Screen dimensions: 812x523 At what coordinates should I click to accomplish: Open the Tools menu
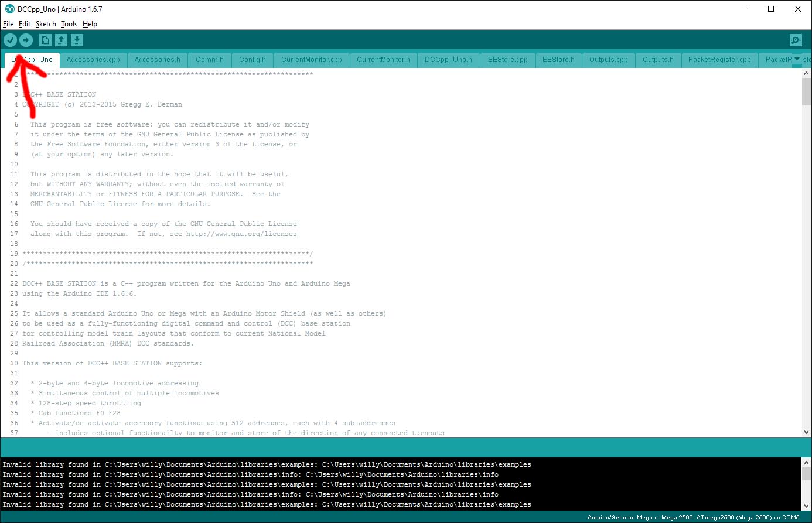69,24
